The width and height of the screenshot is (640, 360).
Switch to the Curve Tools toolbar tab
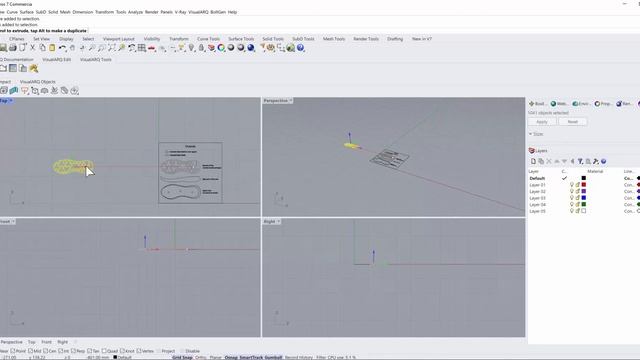209,39
